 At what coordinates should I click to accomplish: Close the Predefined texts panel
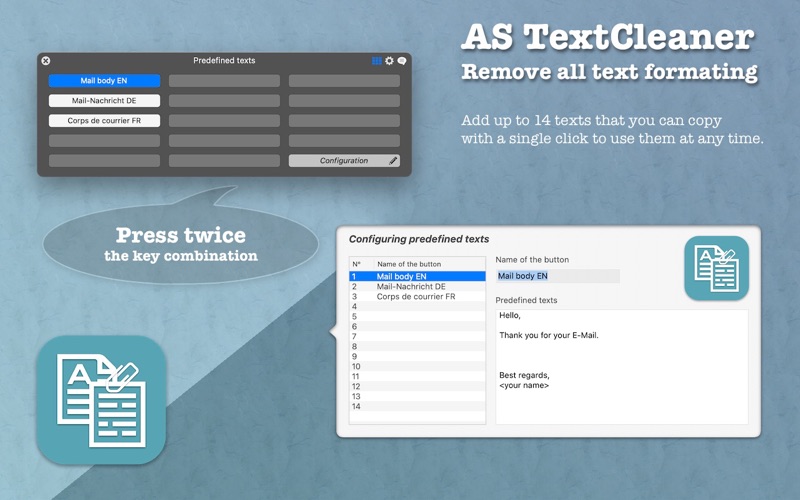(x=45, y=61)
